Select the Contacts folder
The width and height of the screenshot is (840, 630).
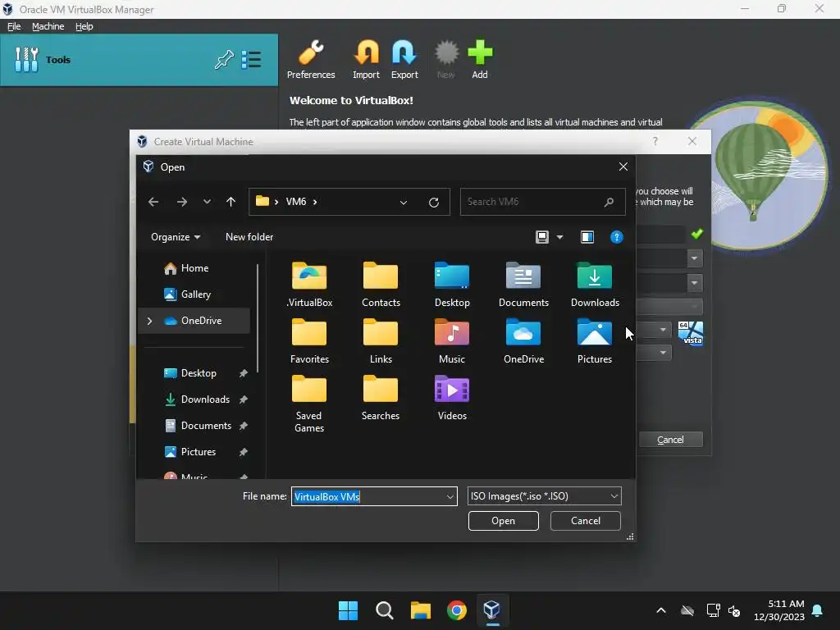[x=381, y=285]
